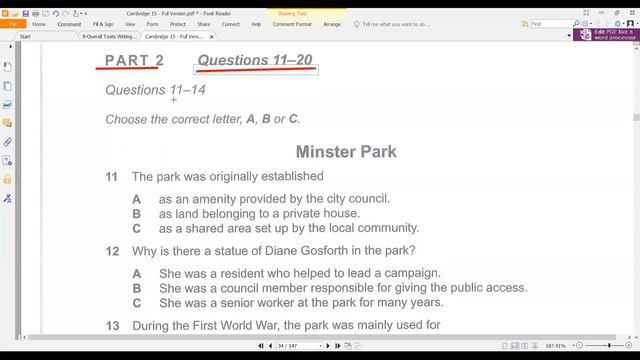Open the Pages thumbnails panel icon
Screen dimensions: 640x360
coord(7,86)
